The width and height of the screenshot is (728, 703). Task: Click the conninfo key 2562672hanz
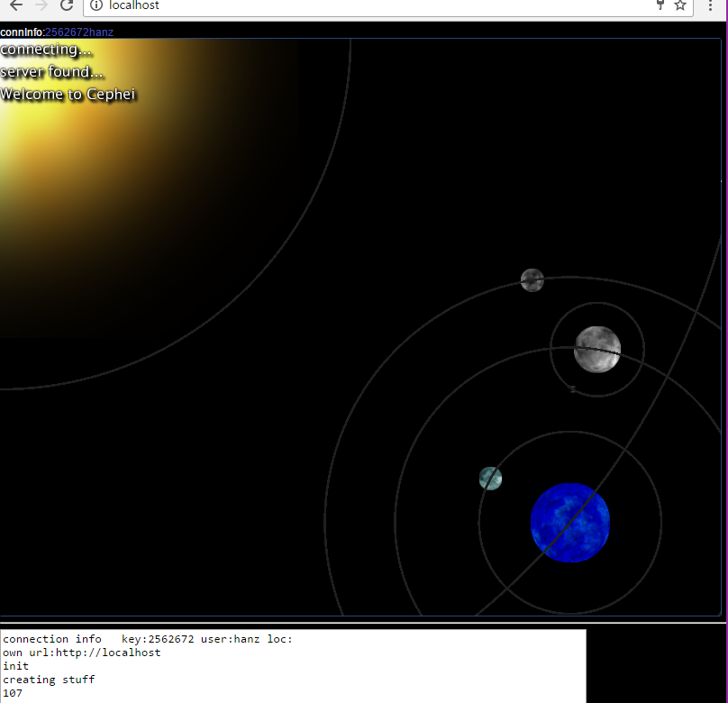(x=79, y=32)
